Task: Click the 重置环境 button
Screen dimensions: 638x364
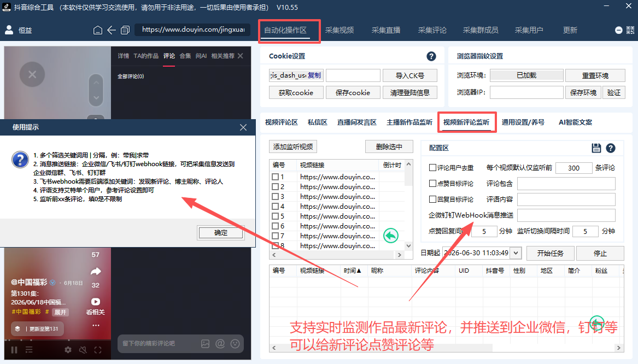Action: tap(595, 75)
